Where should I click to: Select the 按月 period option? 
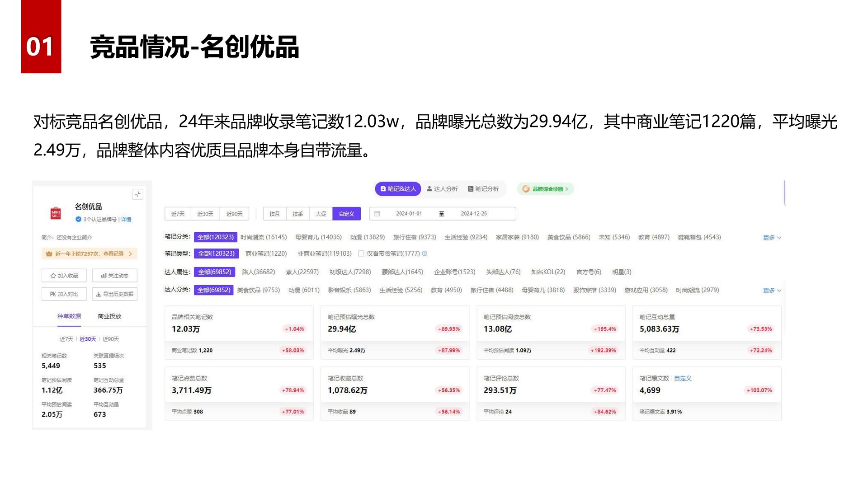click(x=275, y=214)
